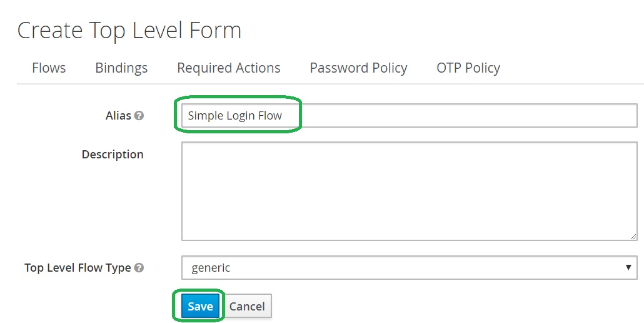
Task: Click the 'Simple Login Flow' text
Action: [234, 116]
